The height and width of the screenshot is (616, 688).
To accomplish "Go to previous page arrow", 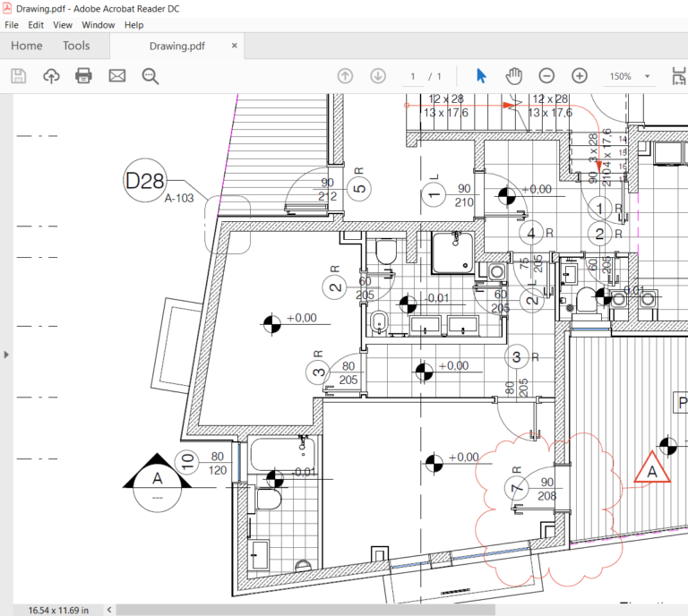I will (345, 76).
